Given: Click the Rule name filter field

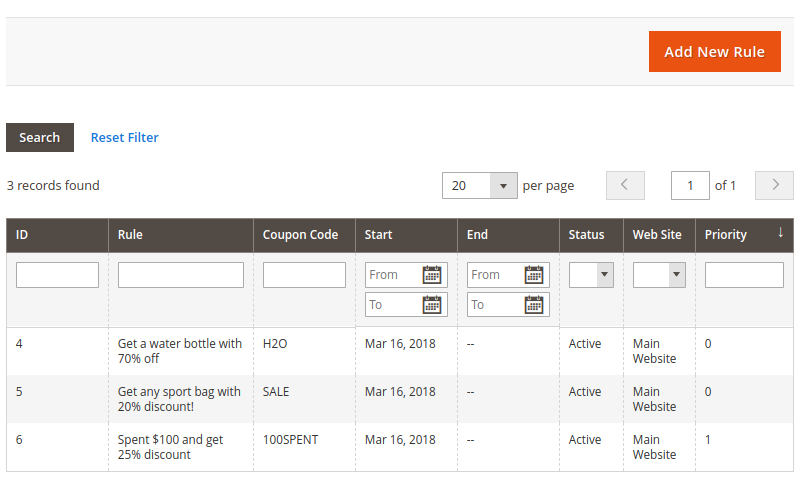Looking at the screenshot, I should 180,275.
